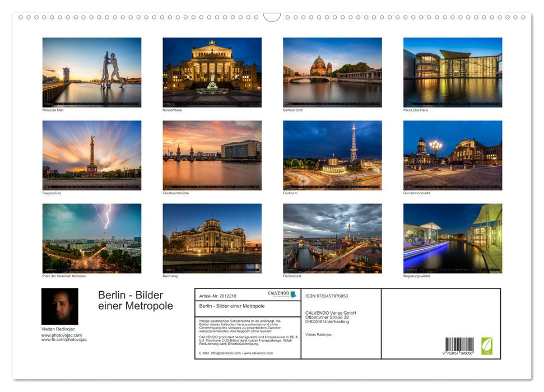Select the Gendarmenmarkt thumbnail

coord(453,155)
